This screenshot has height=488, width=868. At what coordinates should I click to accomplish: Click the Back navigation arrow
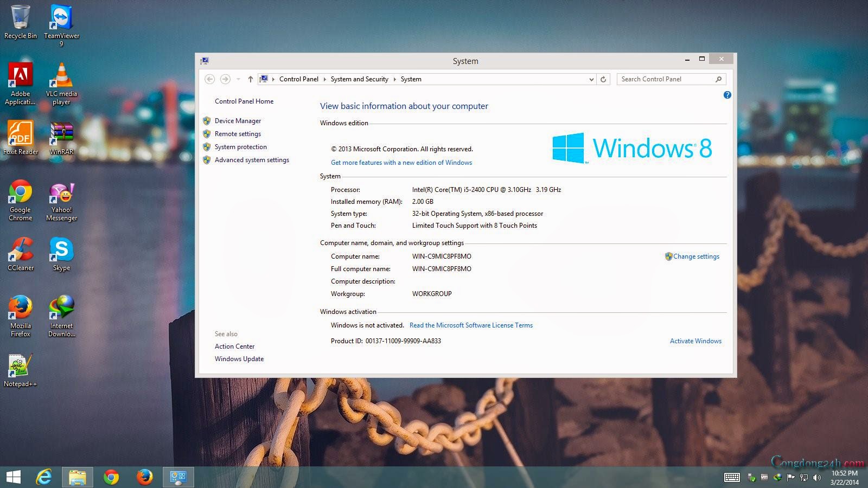click(x=210, y=79)
